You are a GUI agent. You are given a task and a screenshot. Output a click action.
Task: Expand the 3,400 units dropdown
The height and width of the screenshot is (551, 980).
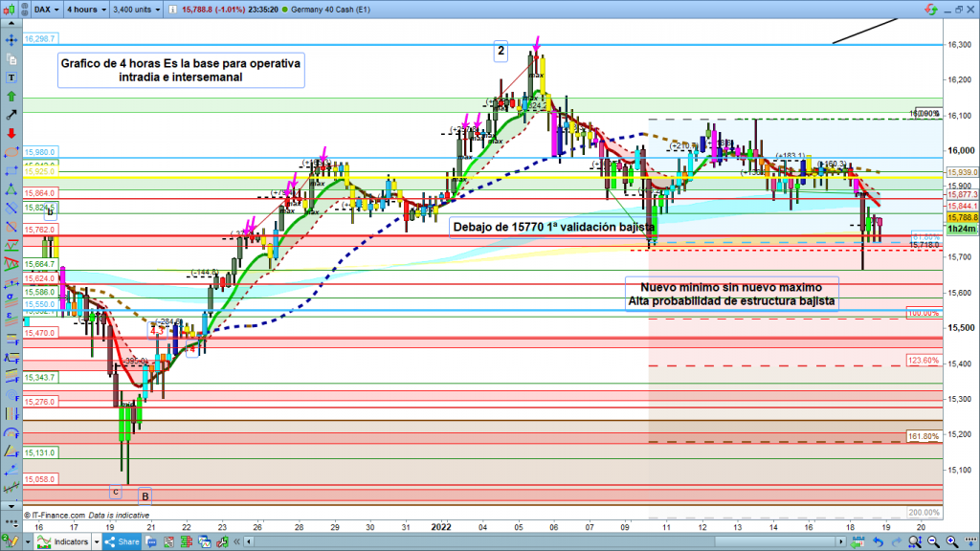click(137, 10)
